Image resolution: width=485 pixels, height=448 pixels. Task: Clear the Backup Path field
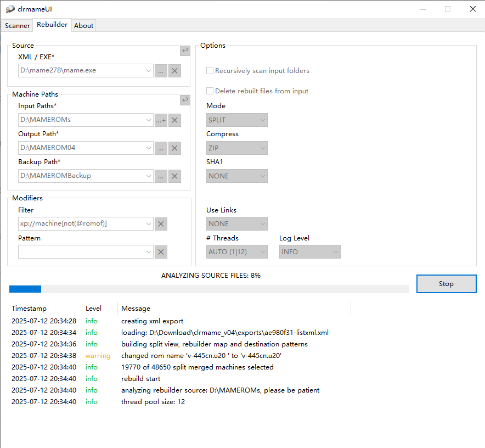tap(174, 176)
